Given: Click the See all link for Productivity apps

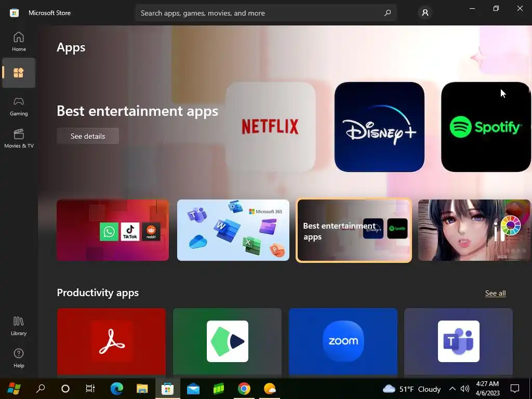Looking at the screenshot, I should [x=495, y=293].
